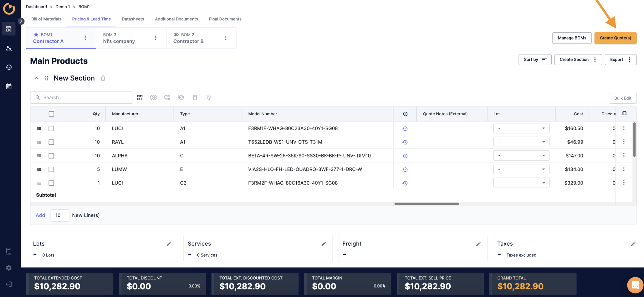
Task: Open the change history icon on LUCI row
Action: tap(405, 128)
